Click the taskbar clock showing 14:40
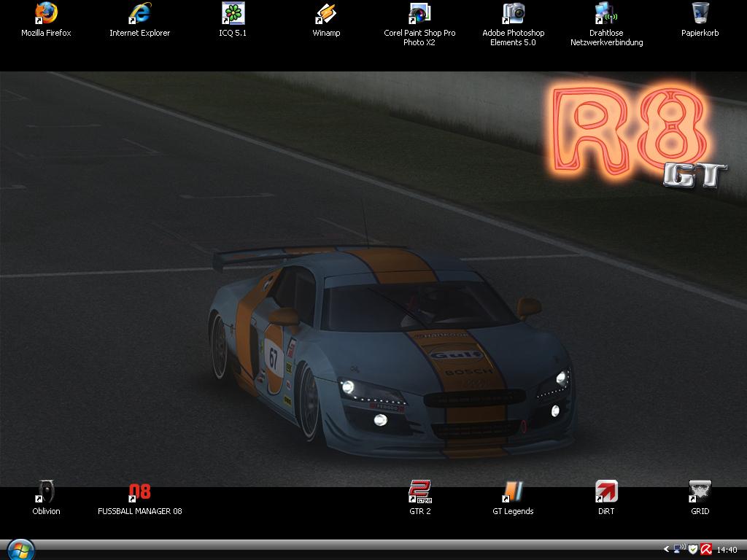 pos(727,550)
